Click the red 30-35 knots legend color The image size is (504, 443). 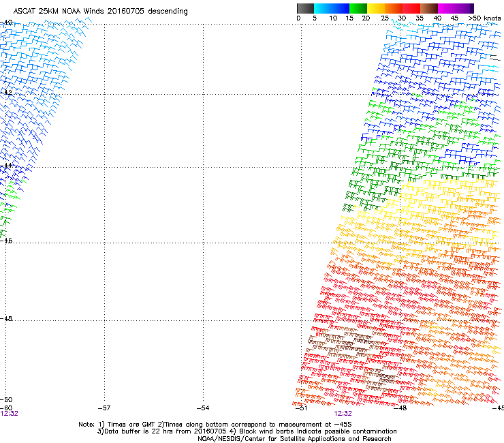tap(411, 8)
